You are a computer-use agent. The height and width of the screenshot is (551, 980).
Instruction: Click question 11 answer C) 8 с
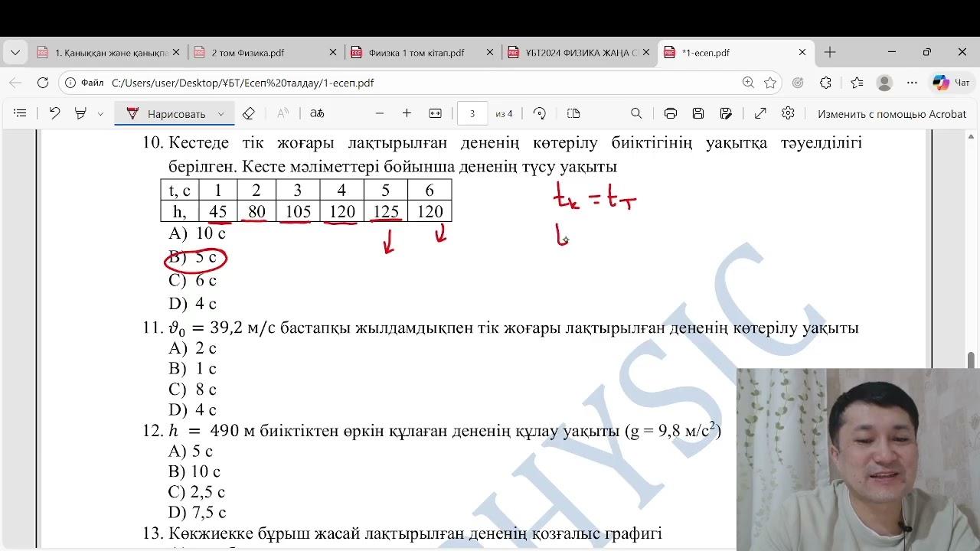[192, 389]
